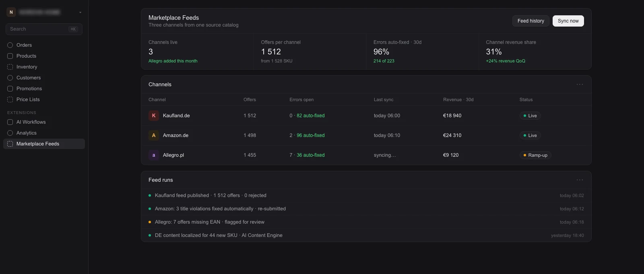Select Promotions in the sidebar
Image resolution: width=644 pixels, height=274 pixels.
click(44, 89)
